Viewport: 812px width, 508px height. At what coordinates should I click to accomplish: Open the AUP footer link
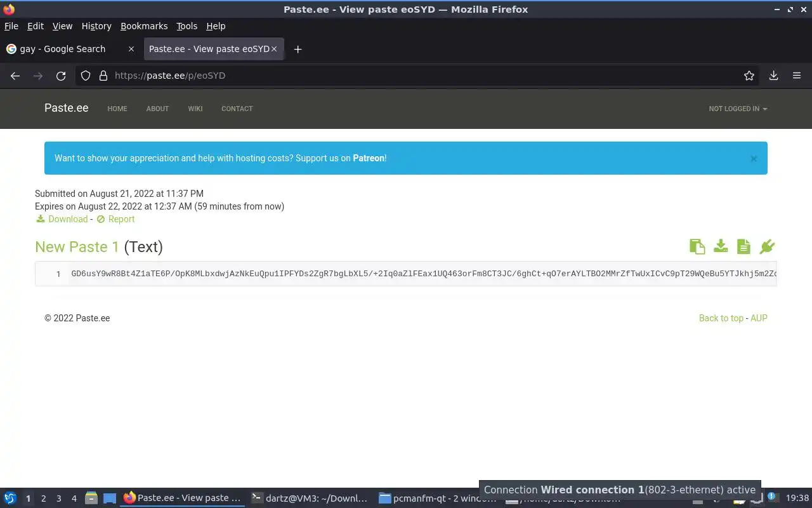tap(759, 318)
